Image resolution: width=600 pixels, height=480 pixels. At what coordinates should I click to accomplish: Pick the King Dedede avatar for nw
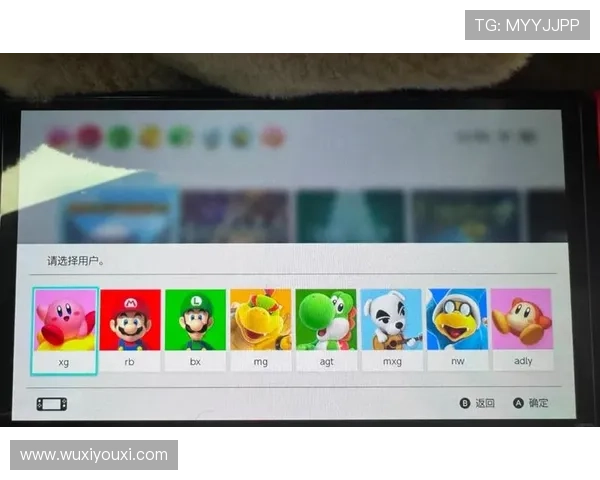(457, 319)
